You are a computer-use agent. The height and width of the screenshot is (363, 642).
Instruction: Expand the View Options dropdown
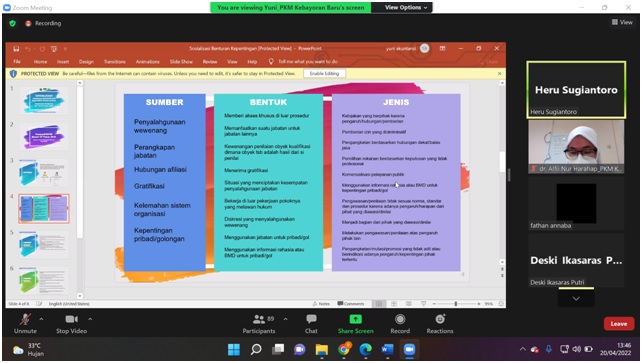406,7
